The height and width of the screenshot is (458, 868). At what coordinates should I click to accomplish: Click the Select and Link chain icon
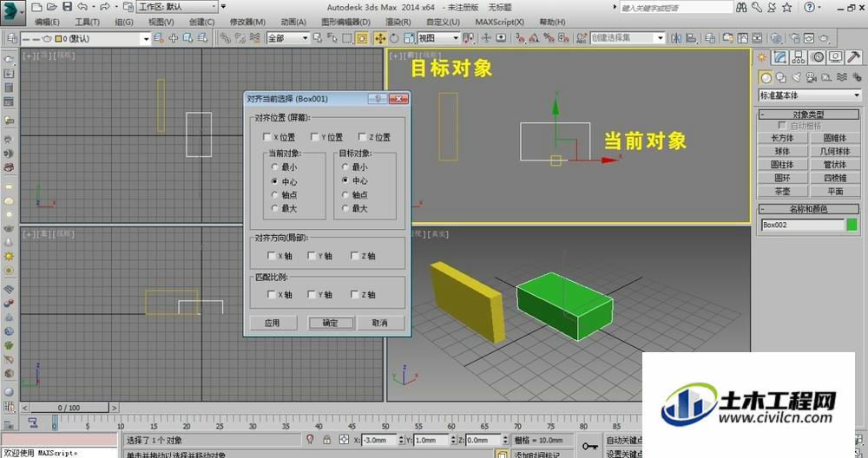pyautogui.click(x=226, y=38)
